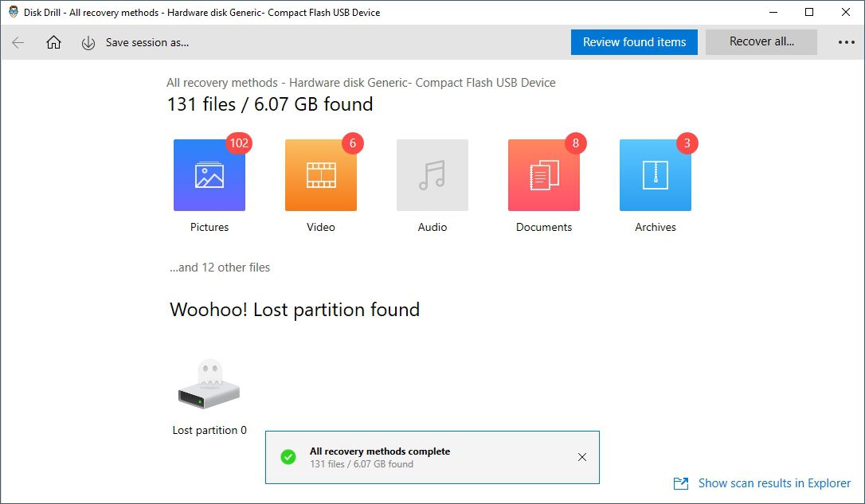Open the Pictures category icon
The width and height of the screenshot is (865, 504).
209,175
